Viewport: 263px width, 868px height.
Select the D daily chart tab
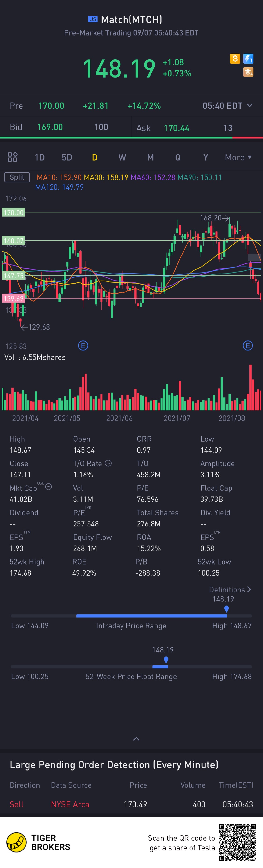95,157
